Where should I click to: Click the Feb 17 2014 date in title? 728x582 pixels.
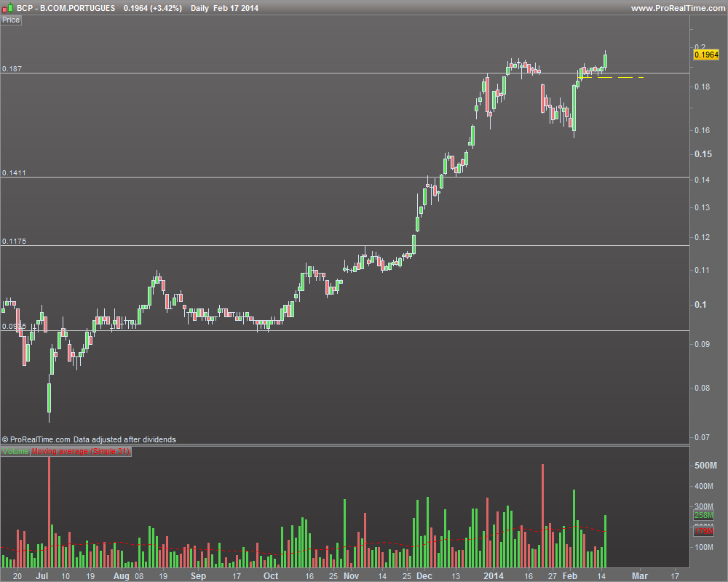[x=236, y=8]
